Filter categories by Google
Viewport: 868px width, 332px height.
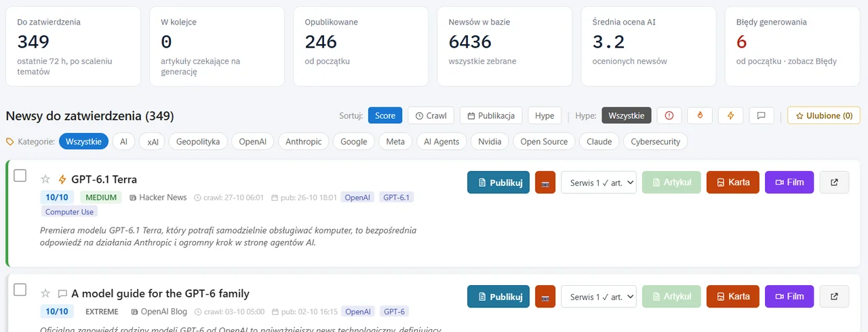pyautogui.click(x=354, y=142)
